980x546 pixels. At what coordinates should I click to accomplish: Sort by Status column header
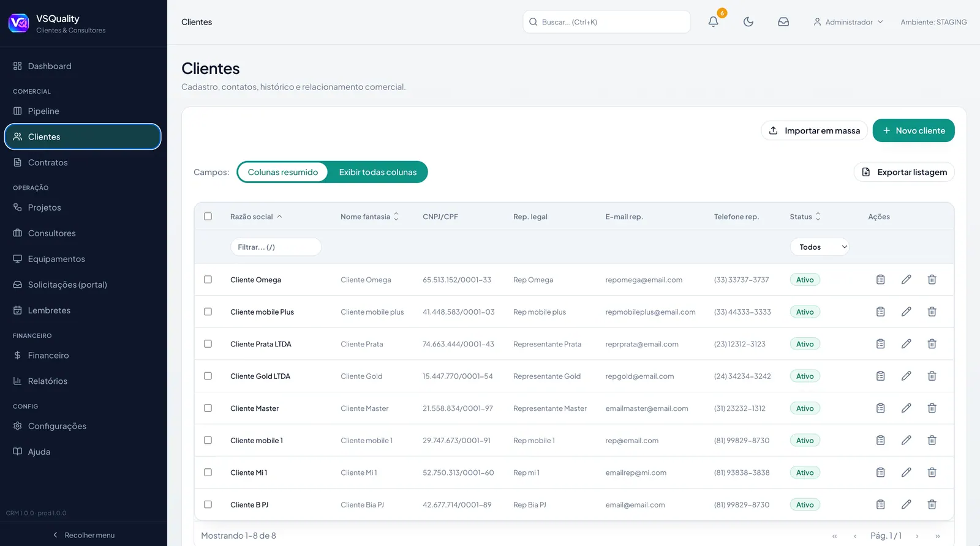(805, 217)
